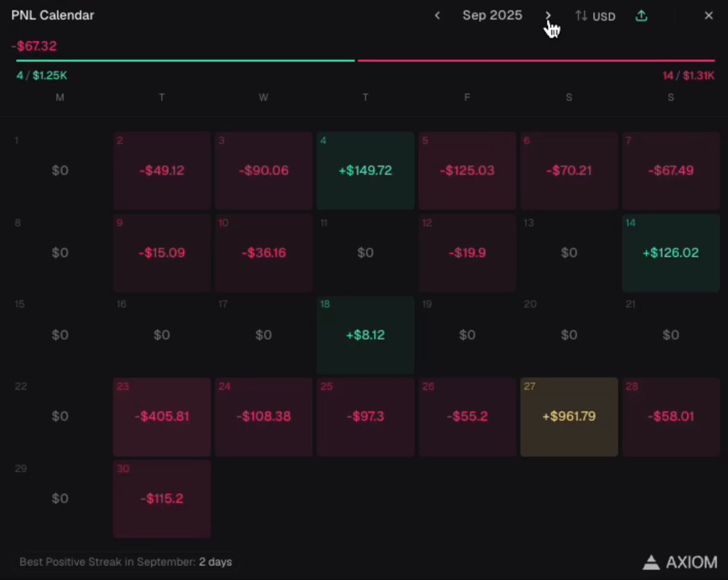Click the M (Monday) column header
This screenshot has width=728, height=580.
tap(60, 98)
